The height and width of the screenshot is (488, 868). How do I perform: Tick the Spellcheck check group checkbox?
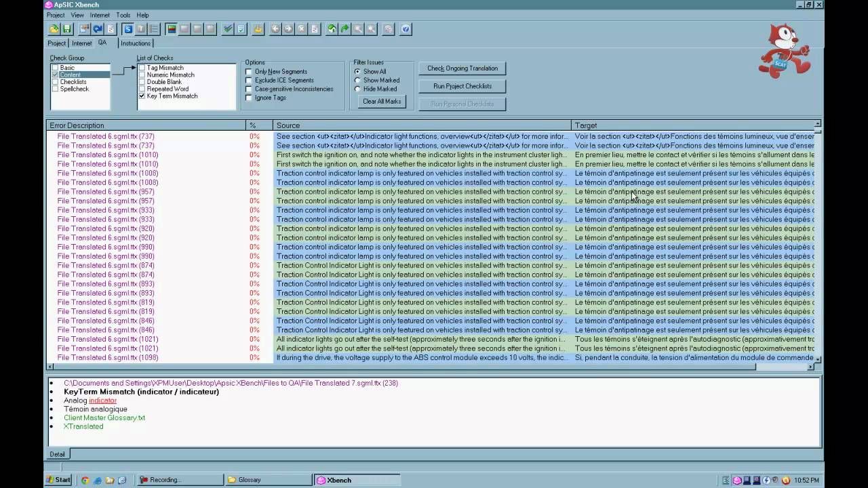(x=56, y=89)
